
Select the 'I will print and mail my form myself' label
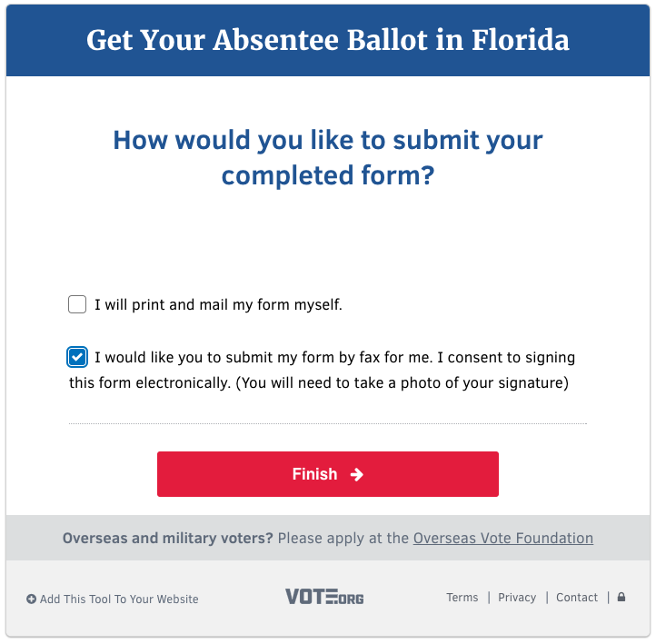point(218,304)
